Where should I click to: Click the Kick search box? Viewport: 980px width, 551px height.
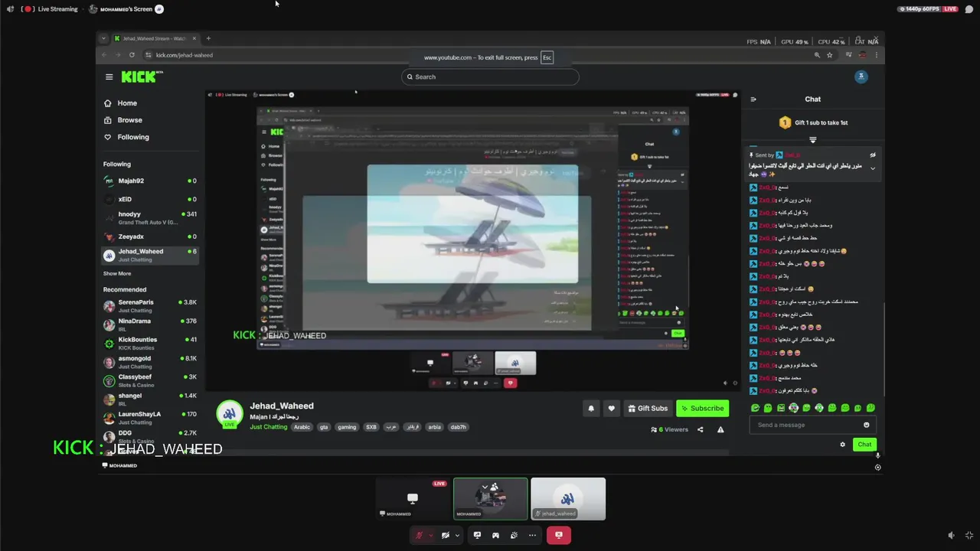[490, 77]
